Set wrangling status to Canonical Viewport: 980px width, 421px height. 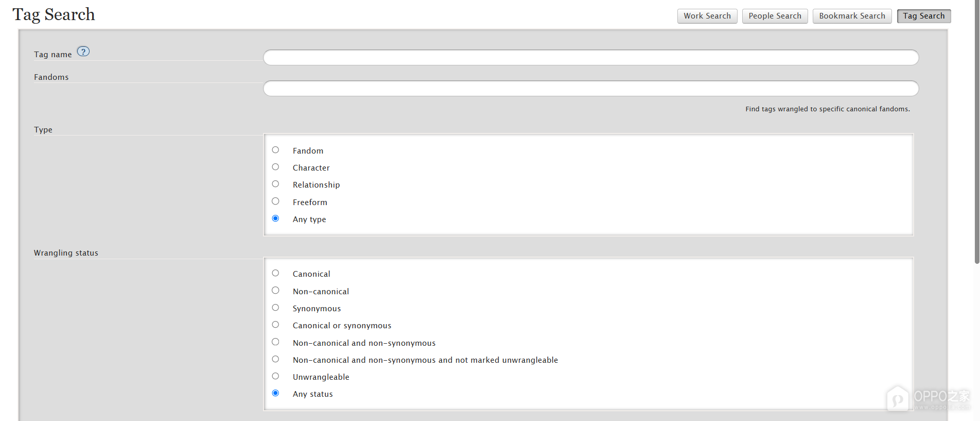(x=275, y=273)
